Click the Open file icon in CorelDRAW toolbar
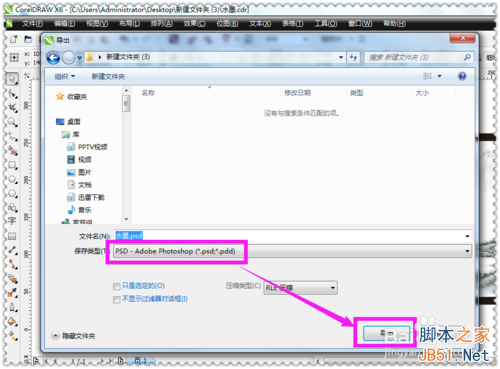This screenshot has height=369, width=500. 28,39
